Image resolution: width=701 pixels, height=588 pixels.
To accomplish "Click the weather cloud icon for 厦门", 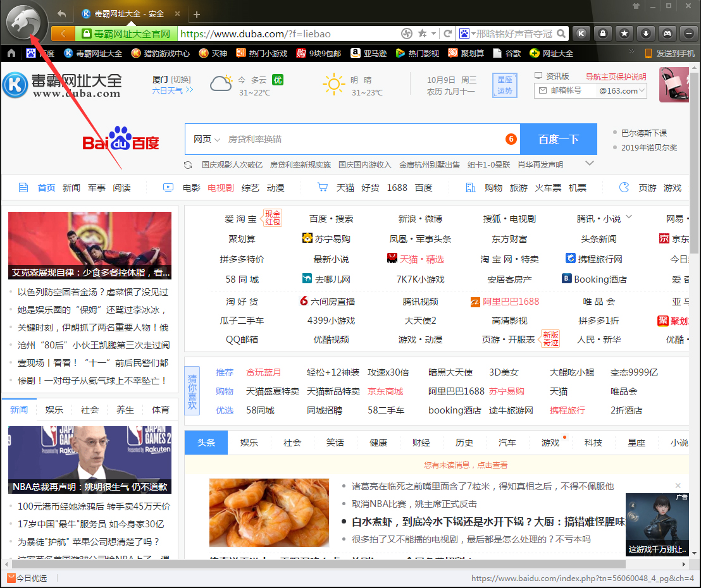I will tap(222, 84).
